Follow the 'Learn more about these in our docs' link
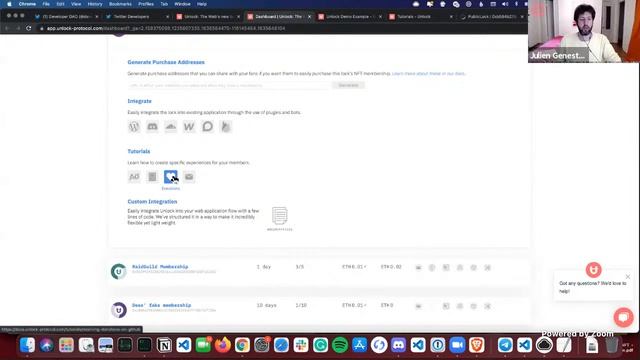The height and width of the screenshot is (360, 640). tap(428, 73)
